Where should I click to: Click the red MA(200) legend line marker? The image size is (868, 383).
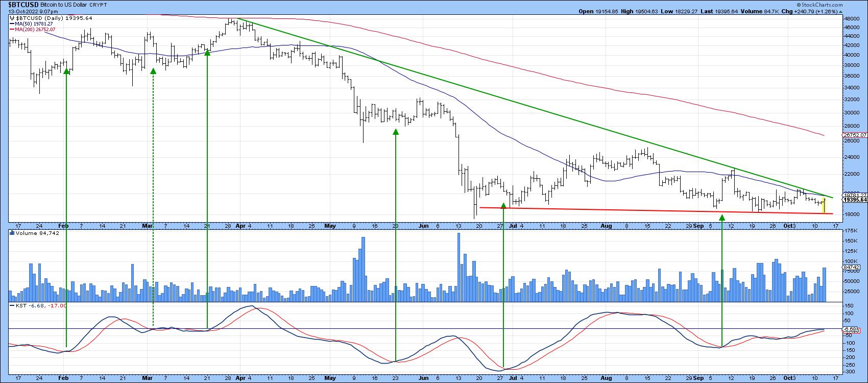click(11, 30)
